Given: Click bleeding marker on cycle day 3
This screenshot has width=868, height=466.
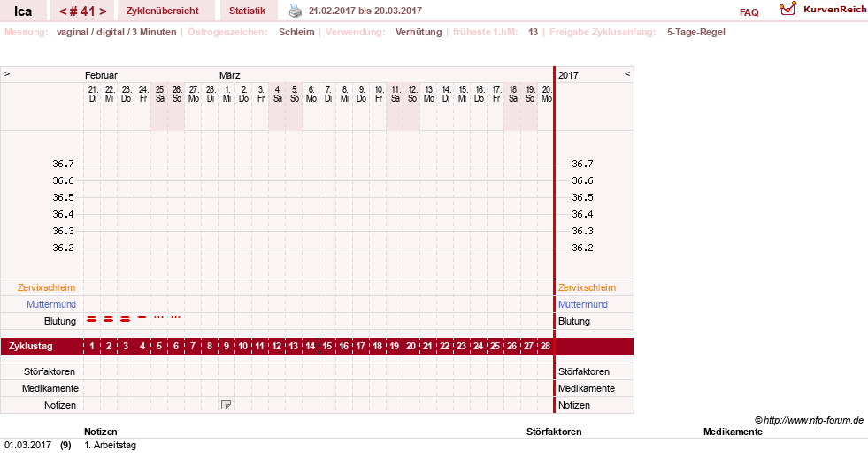Looking at the screenshot, I should 125,319.
